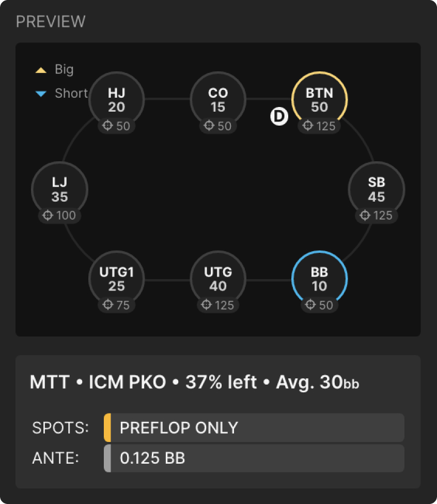437x504 pixels.
Task: Click the dealer button D chip
Action: [279, 117]
